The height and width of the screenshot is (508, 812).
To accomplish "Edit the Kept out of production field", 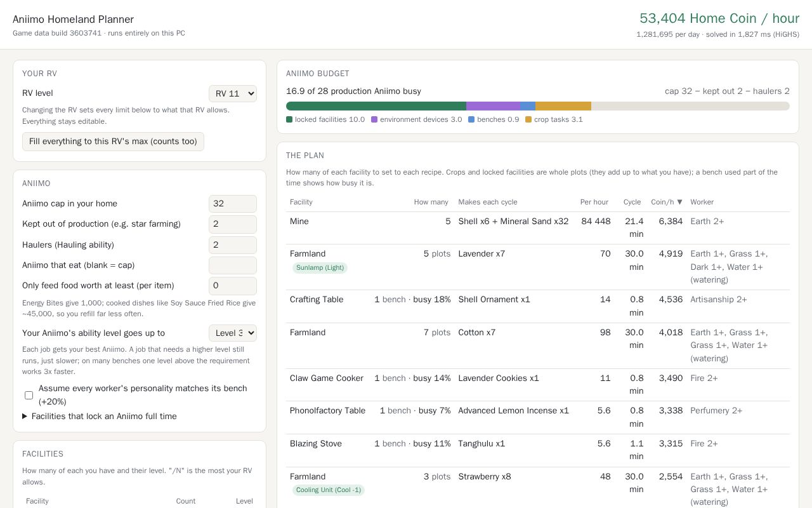I will 233,224.
